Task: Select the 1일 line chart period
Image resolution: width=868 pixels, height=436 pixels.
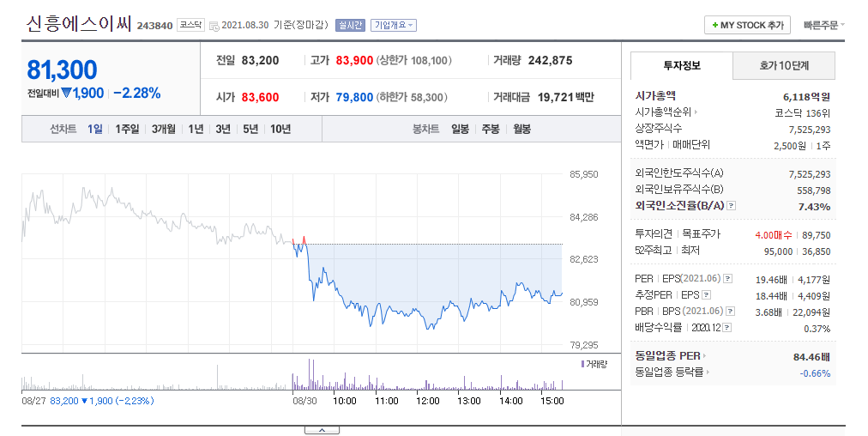Action: [x=95, y=129]
